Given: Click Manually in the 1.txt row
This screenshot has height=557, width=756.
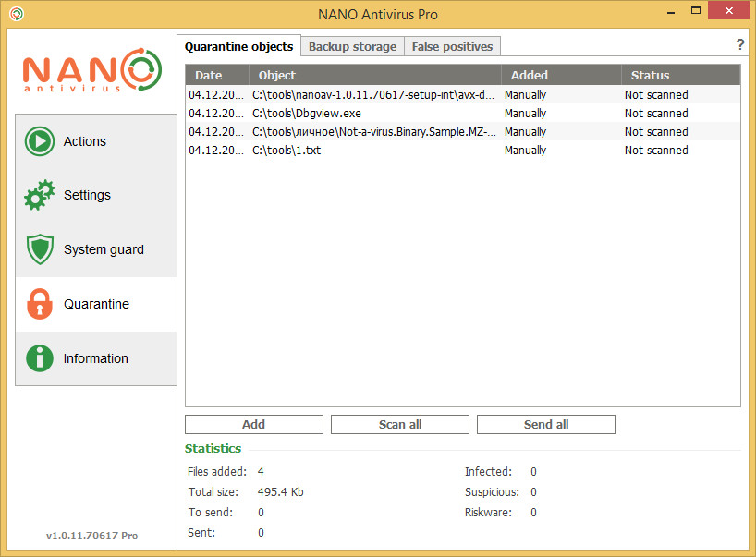Looking at the screenshot, I should [x=526, y=151].
